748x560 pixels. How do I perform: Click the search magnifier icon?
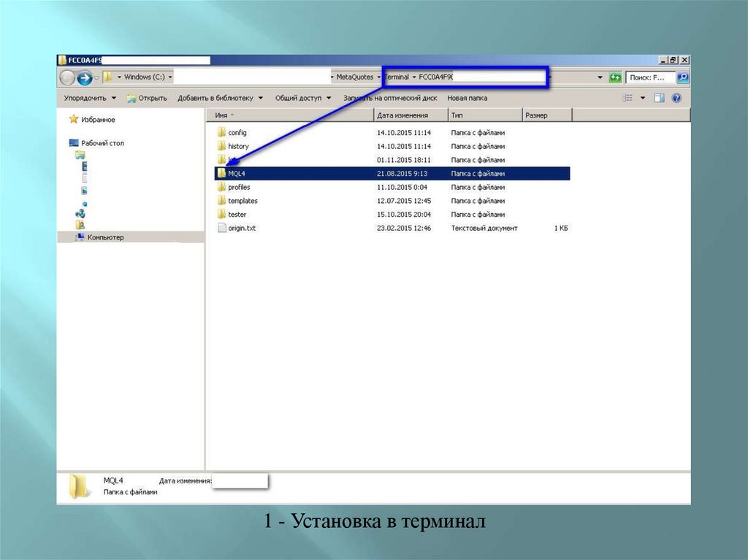(683, 77)
